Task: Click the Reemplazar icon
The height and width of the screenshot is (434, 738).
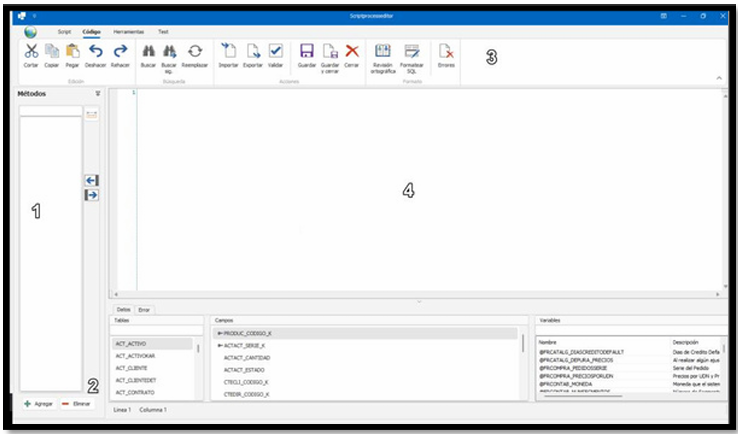Action: coord(195,51)
